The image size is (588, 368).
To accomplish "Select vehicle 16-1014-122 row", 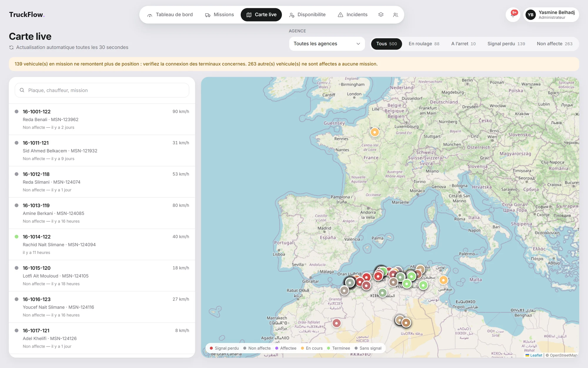I will [102, 244].
